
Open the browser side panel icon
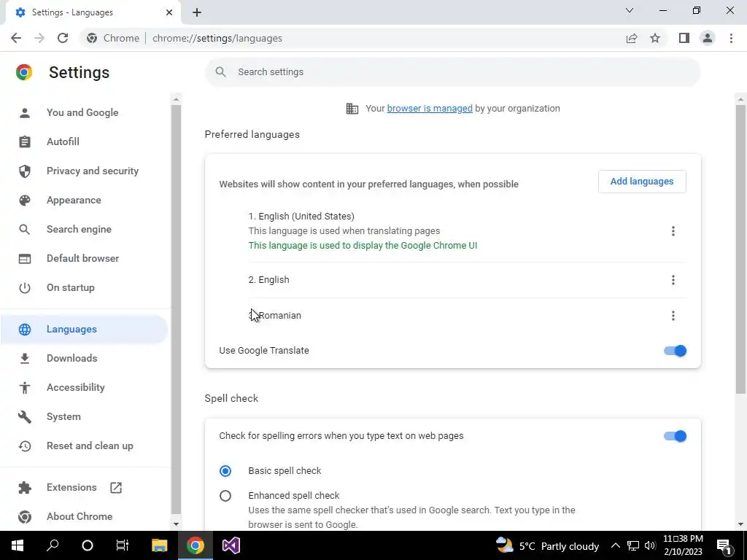[x=684, y=38]
